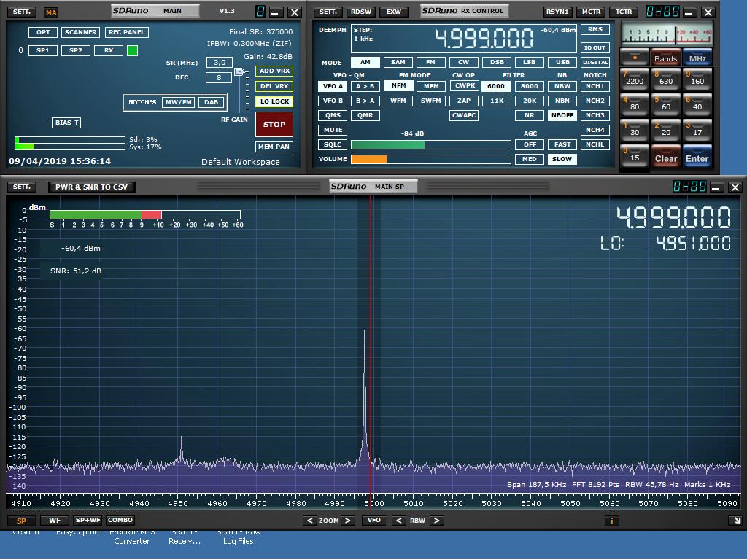Click the MEM PAN button
747x560 pixels.
[x=274, y=147]
